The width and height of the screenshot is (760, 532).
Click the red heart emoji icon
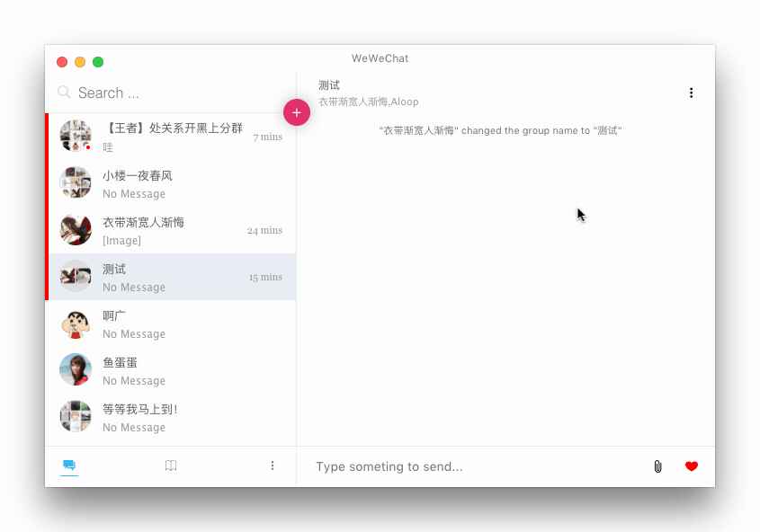(691, 466)
